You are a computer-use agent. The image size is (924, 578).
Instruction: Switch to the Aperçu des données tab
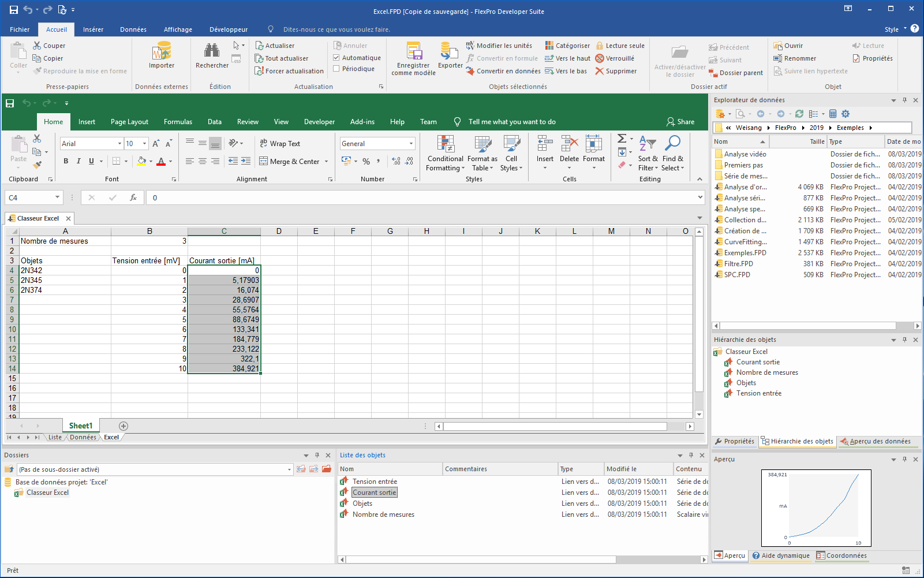click(876, 441)
